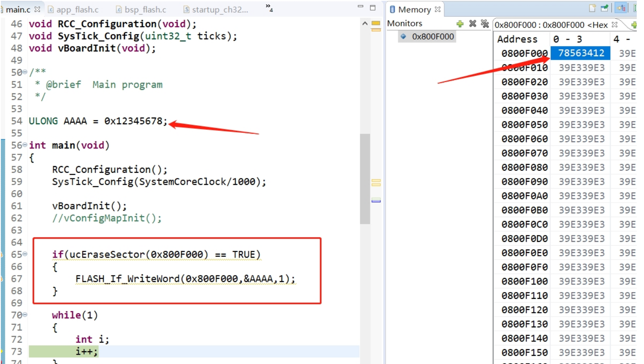Viewport: 644px width, 364px height.
Task: Maximize the editor area
Action: point(373,8)
